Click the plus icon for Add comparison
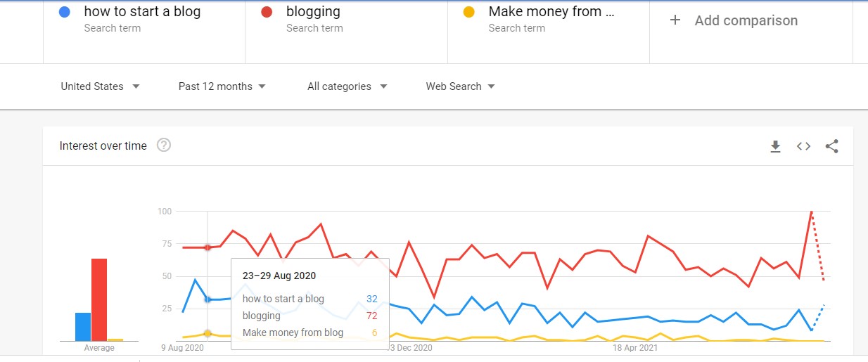Image resolution: width=868 pixels, height=362 pixels. [x=675, y=20]
